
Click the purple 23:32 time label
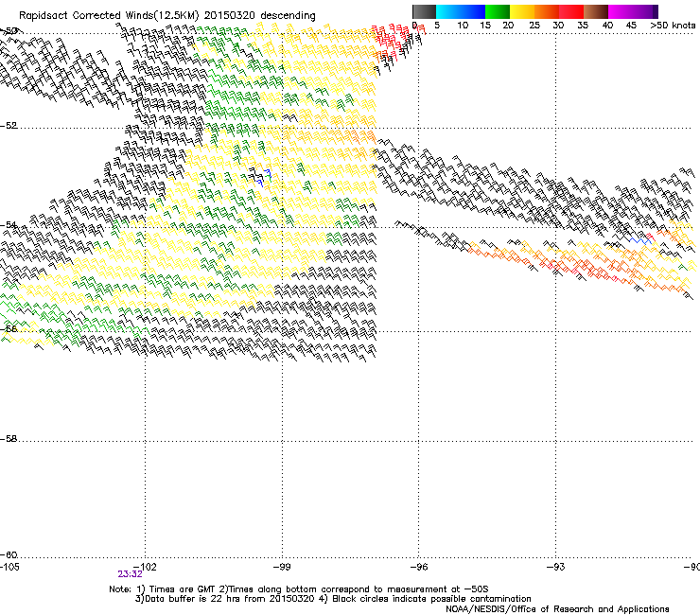pos(130,574)
